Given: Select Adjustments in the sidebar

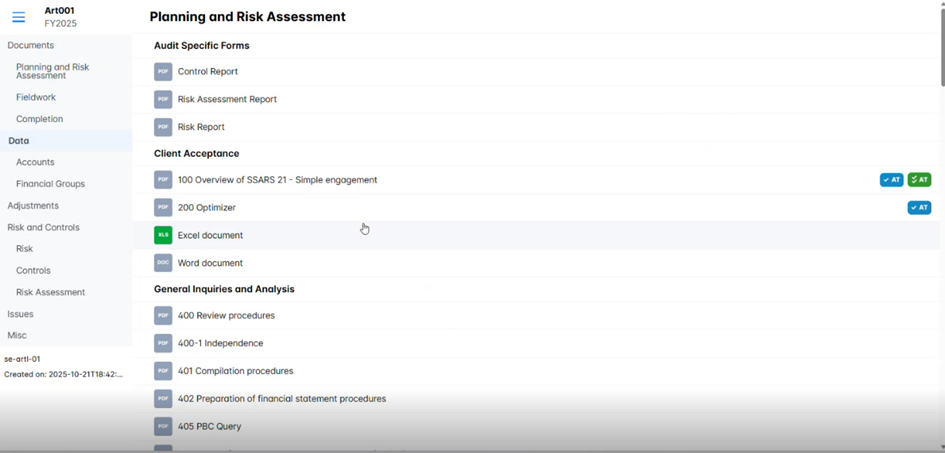Looking at the screenshot, I should click(33, 206).
